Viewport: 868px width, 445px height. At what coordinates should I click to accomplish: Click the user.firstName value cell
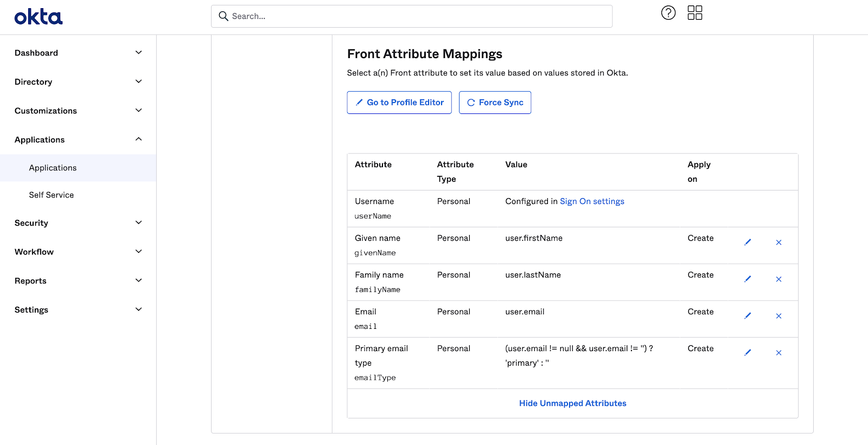pyautogui.click(x=534, y=238)
